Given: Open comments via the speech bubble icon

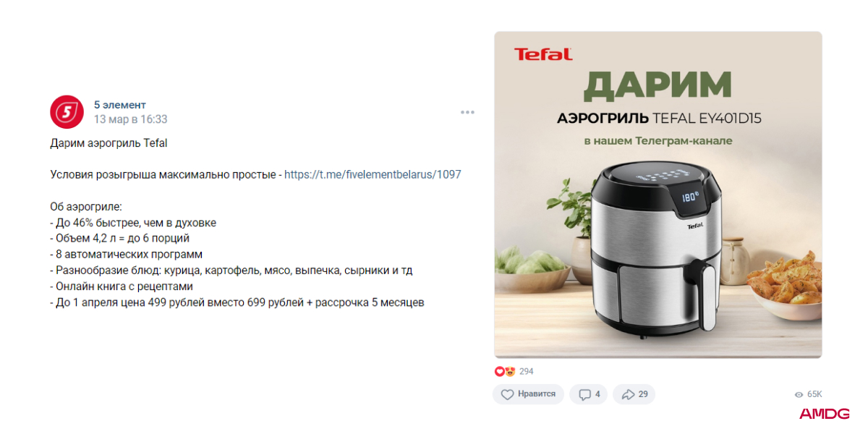Looking at the screenshot, I should [584, 394].
